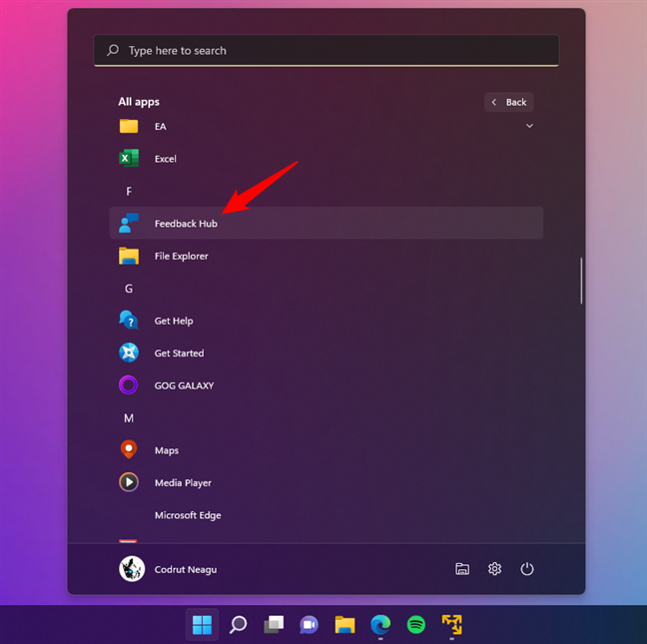This screenshot has height=644, width=647.
Task: Open Settings via gear icon
Action: click(x=494, y=569)
